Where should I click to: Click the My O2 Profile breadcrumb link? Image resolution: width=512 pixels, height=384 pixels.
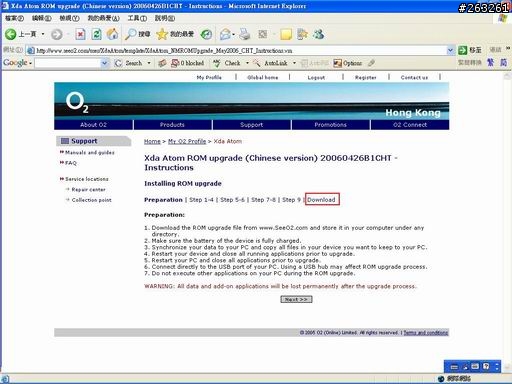coord(187,141)
